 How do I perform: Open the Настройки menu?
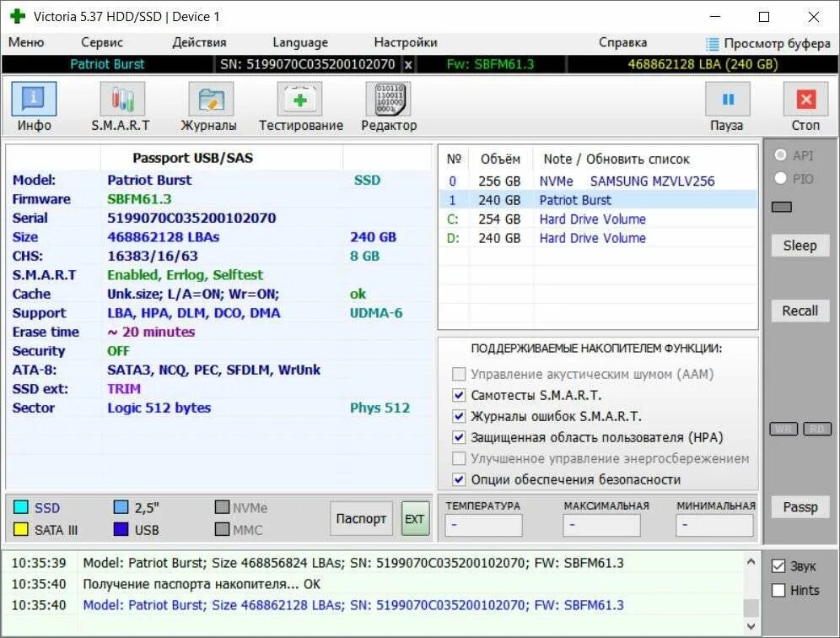coord(406,42)
